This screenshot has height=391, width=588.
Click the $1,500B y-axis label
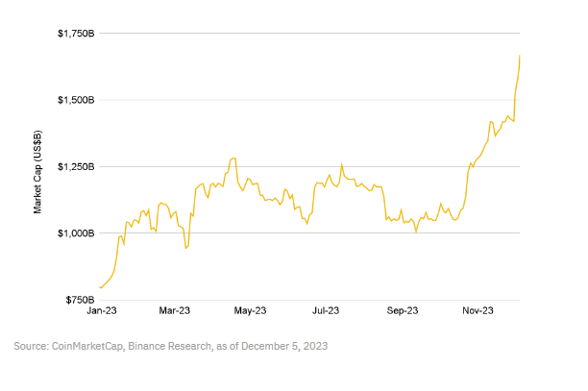74,100
